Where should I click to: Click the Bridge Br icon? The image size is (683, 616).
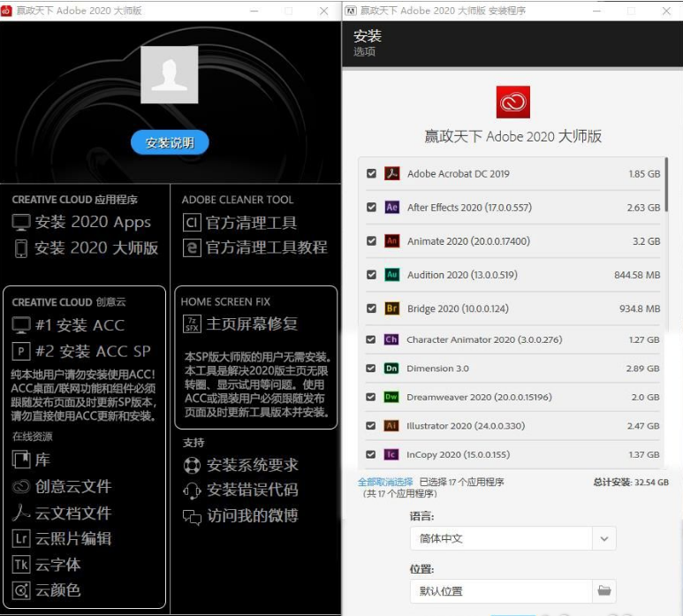click(x=392, y=308)
